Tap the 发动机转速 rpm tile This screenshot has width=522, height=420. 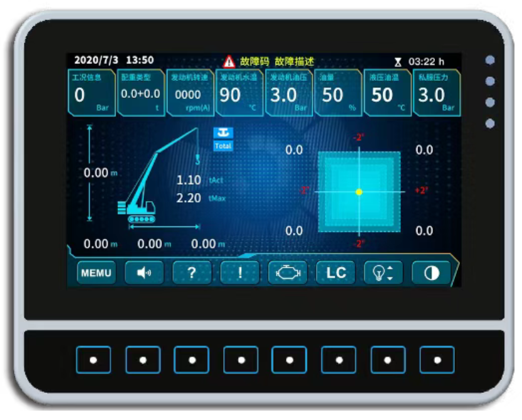[x=190, y=93]
